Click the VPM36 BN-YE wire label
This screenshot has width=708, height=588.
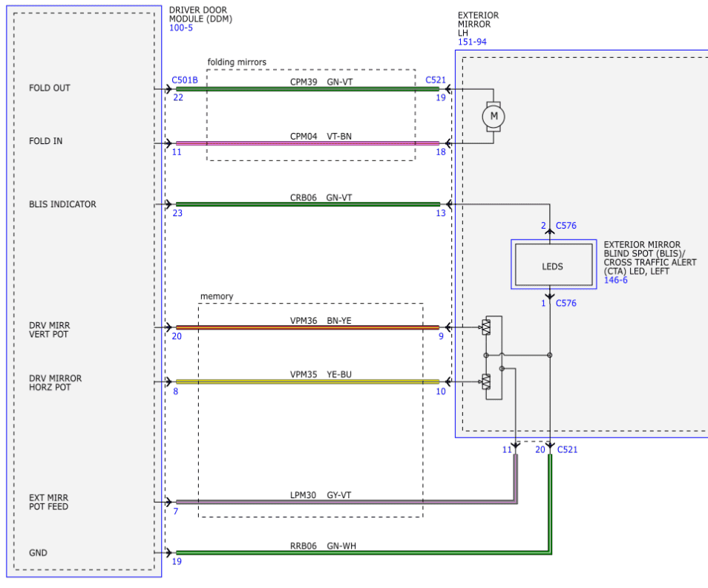click(321, 321)
